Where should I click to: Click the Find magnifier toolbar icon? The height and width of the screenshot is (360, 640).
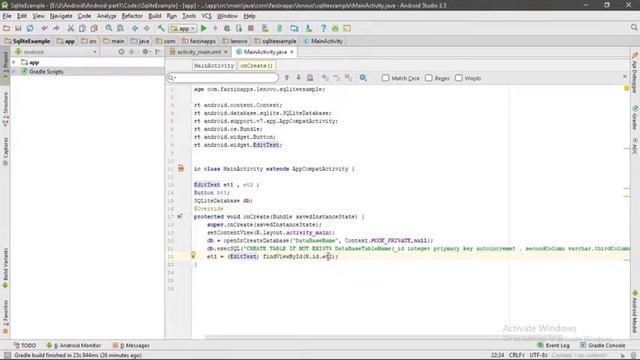109,29
